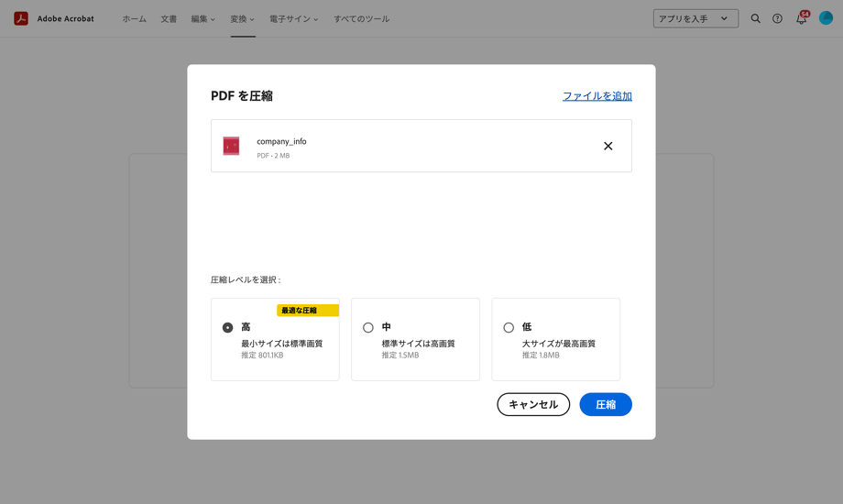Open the search magnifier icon
This screenshot has width=843, height=504.
click(755, 18)
